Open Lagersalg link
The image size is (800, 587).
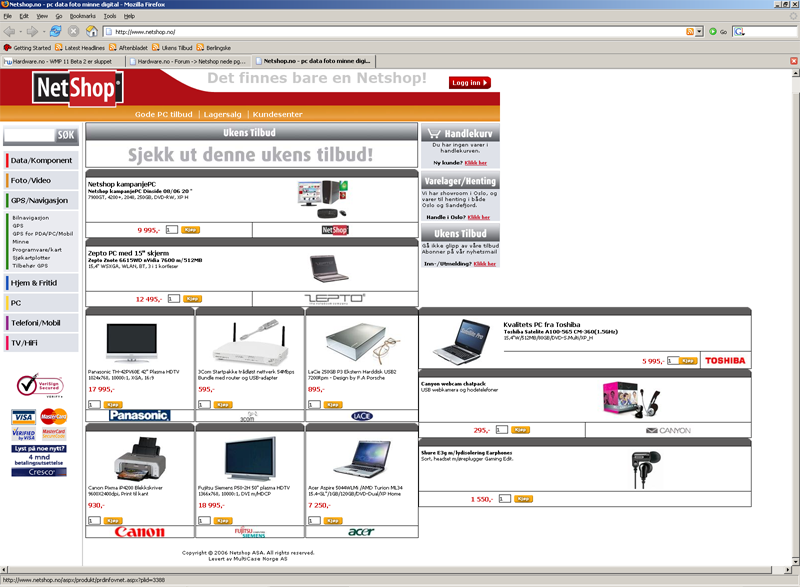[222, 114]
